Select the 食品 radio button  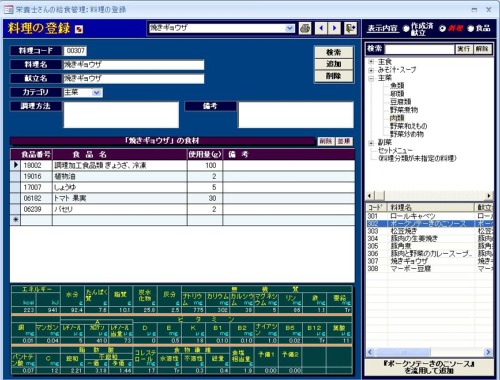470,29
